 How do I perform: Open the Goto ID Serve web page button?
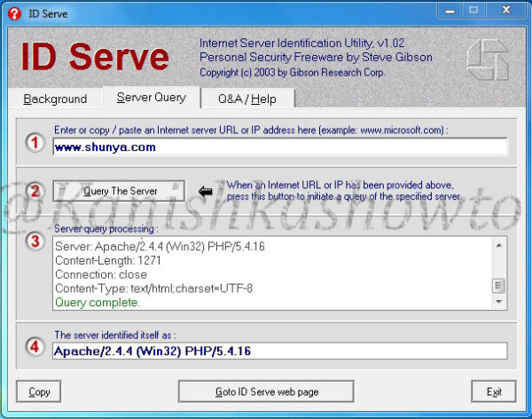click(x=266, y=391)
